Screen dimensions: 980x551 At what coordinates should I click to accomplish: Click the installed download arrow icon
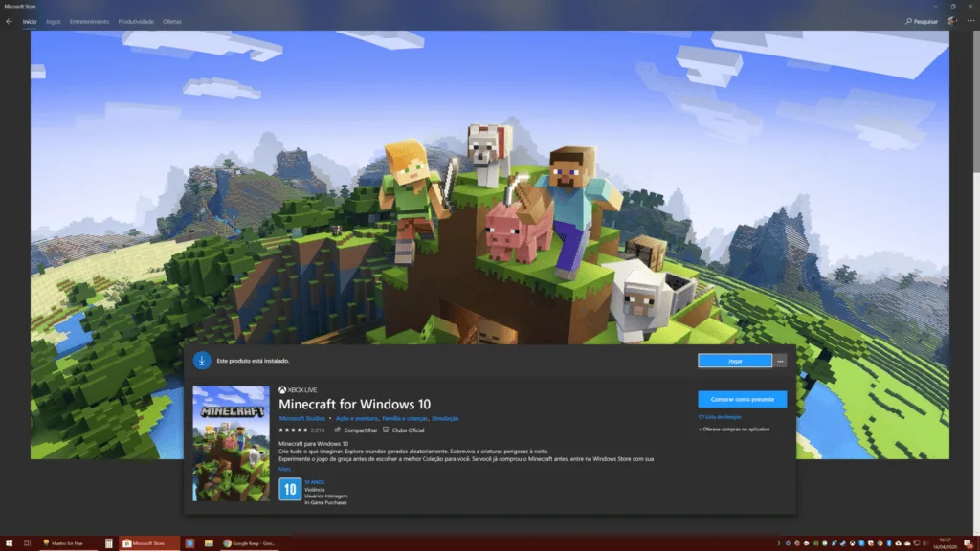(202, 361)
